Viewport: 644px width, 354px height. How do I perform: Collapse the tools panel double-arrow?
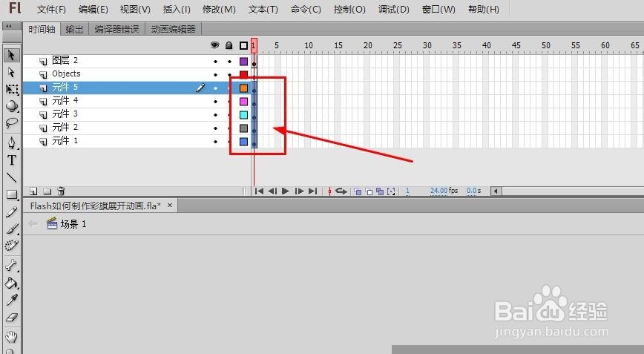(x=8, y=26)
